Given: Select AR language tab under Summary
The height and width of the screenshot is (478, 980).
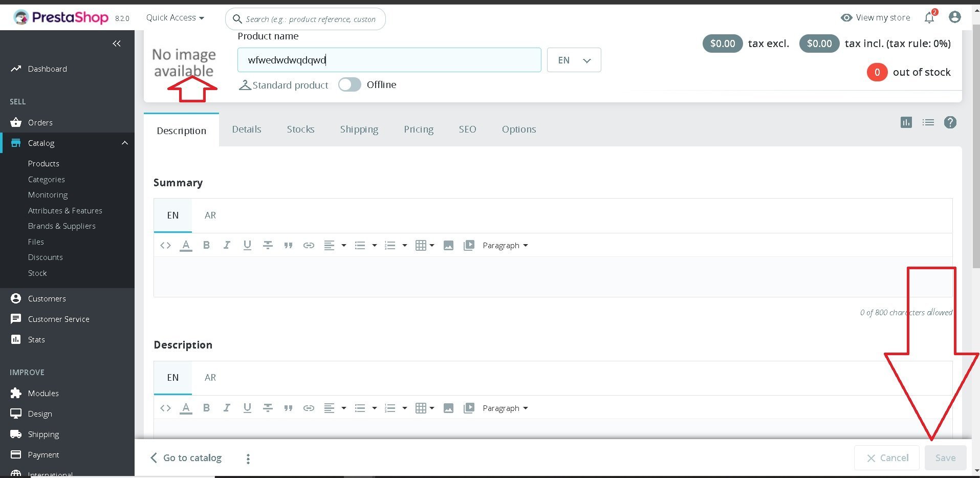Looking at the screenshot, I should click(210, 215).
